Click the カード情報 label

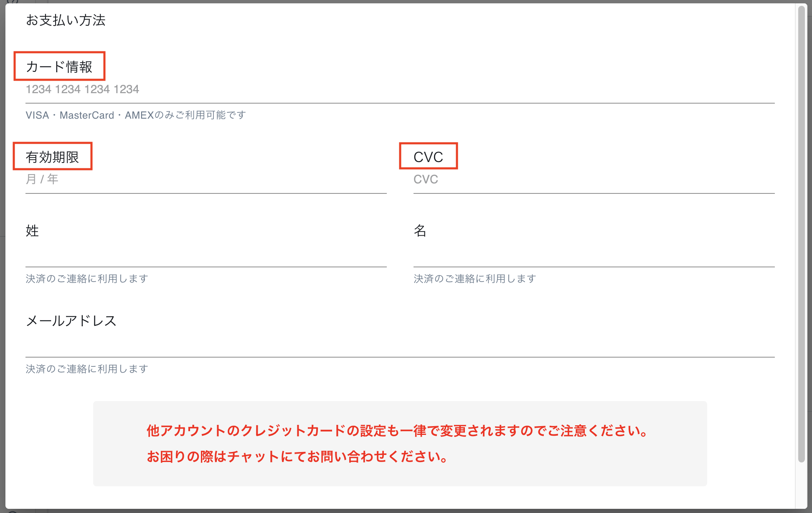click(59, 67)
